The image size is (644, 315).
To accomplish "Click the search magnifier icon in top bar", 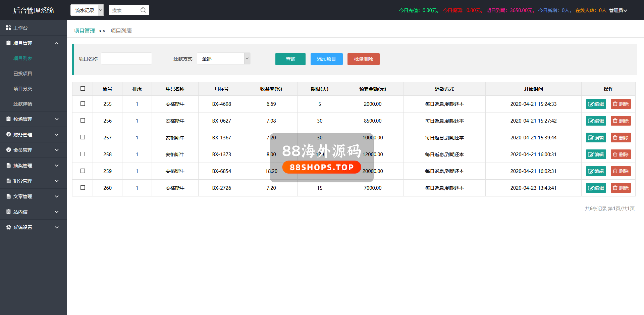I will pos(143,10).
